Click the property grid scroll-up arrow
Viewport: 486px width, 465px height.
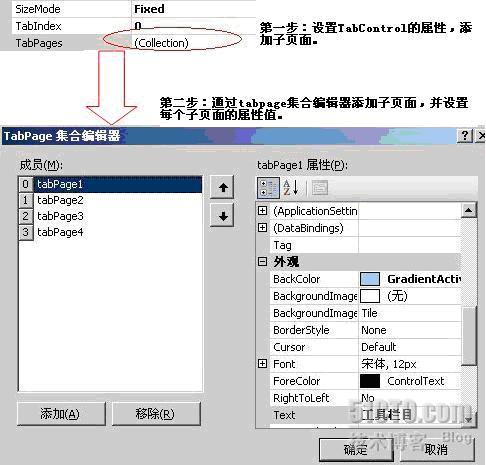tap(469, 210)
